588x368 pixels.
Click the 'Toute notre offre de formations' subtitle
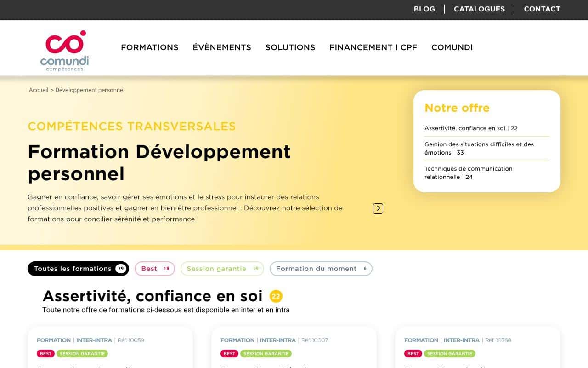166,310
